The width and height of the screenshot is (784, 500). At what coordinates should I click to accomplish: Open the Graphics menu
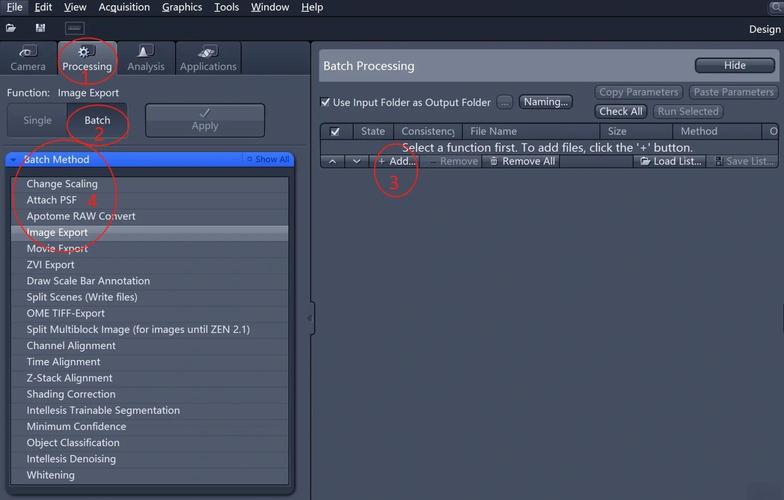182,7
